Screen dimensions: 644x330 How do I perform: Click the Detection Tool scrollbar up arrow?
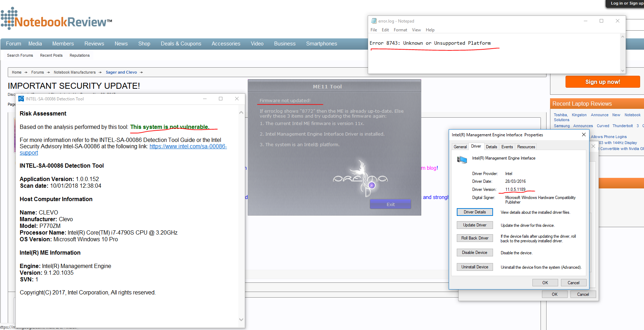[x=241, y=113]
